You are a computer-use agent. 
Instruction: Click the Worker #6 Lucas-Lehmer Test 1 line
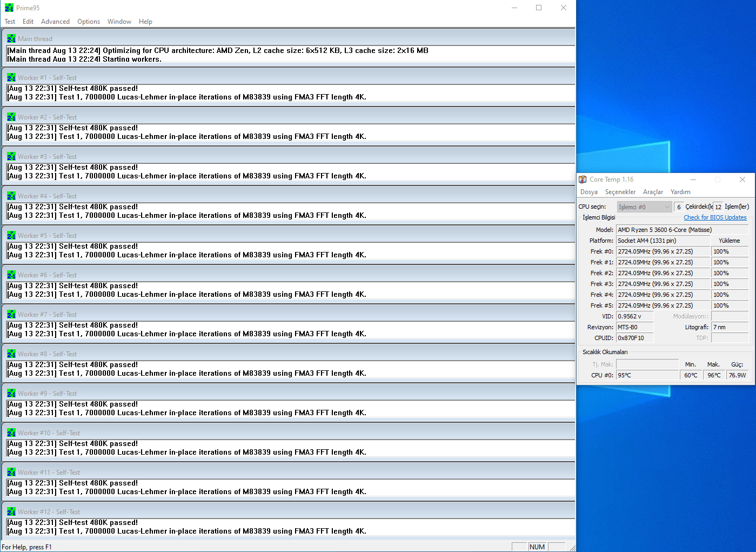187,295
